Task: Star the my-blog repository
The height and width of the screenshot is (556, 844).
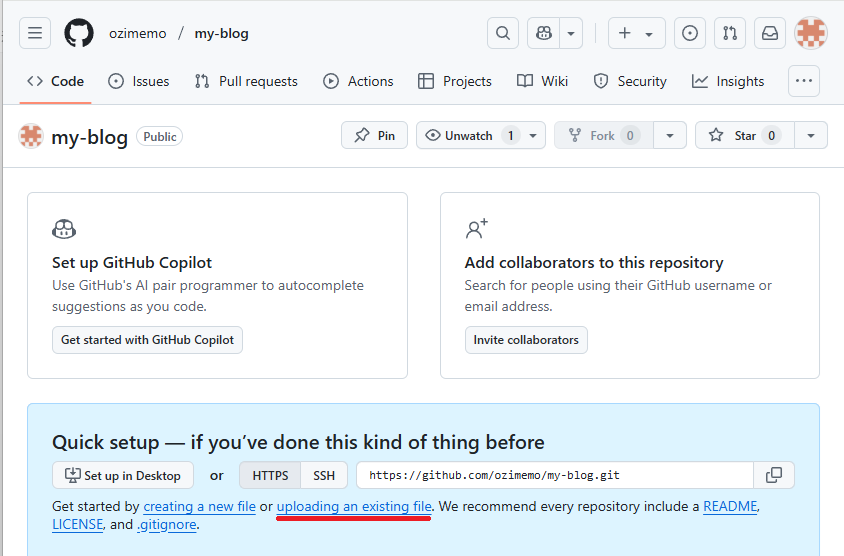Action: [x=745, y=135]
